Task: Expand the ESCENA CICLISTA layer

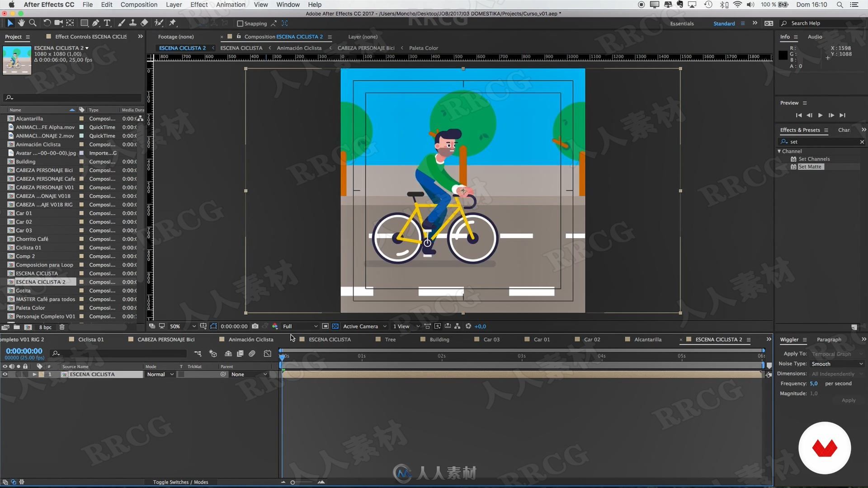Action: point(33,374)
